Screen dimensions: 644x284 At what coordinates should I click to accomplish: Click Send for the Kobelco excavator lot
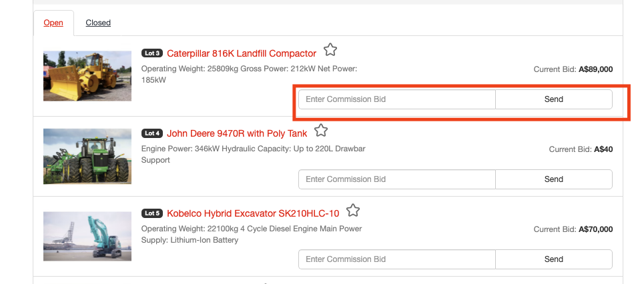click(554, 259)
